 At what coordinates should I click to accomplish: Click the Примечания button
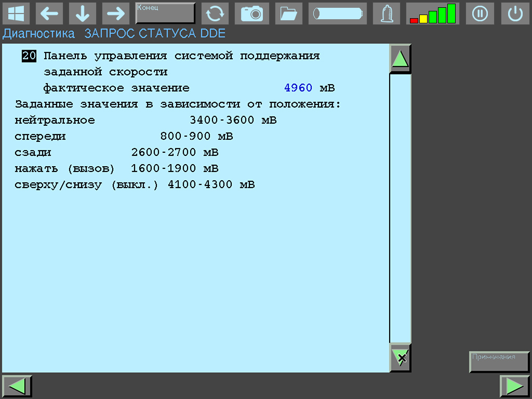(499, 362)
